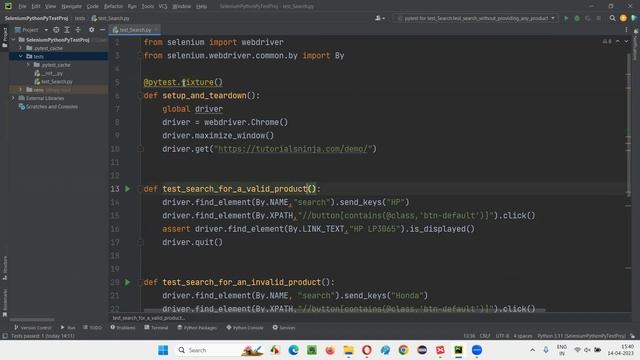Run the selected pytest configuration
Image resolution: width=640 pixels, height=360 pixels.
pos(566,18)
